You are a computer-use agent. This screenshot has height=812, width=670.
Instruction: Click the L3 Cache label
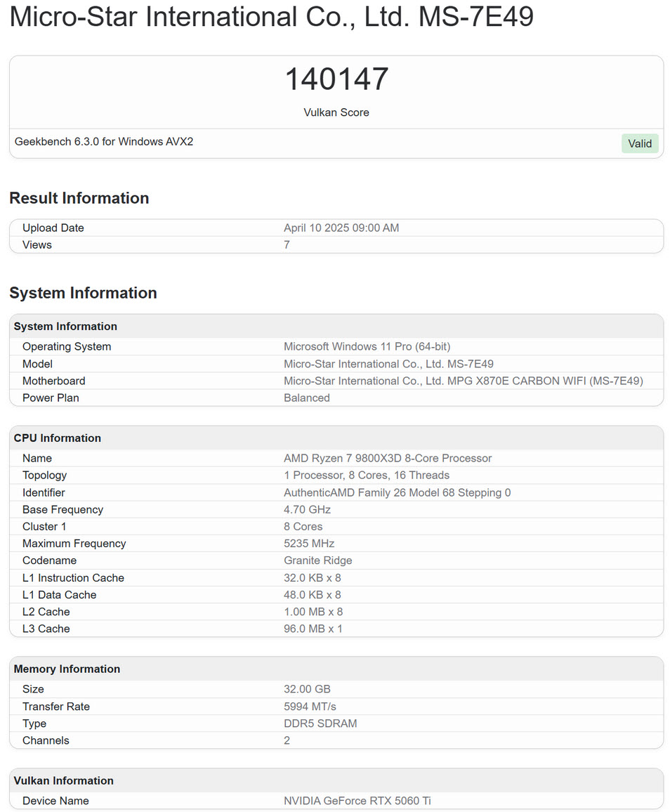tap(46, 629)
